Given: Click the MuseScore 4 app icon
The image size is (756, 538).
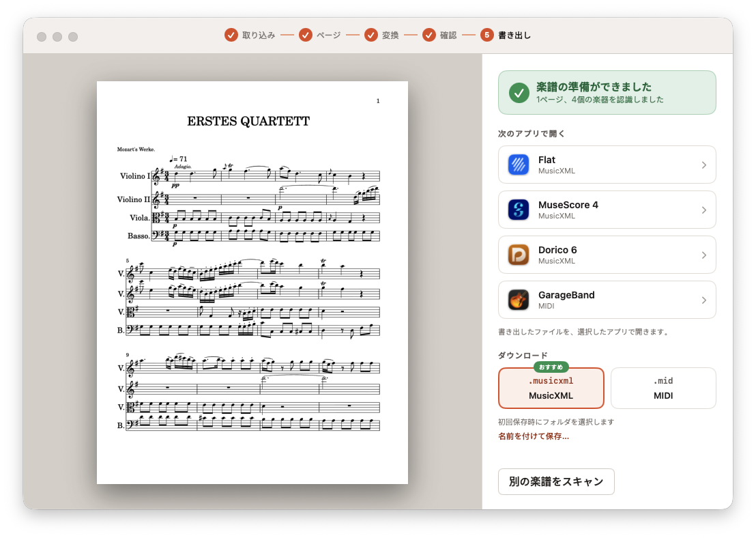Looking at the screenshot, I should point(519,210).
